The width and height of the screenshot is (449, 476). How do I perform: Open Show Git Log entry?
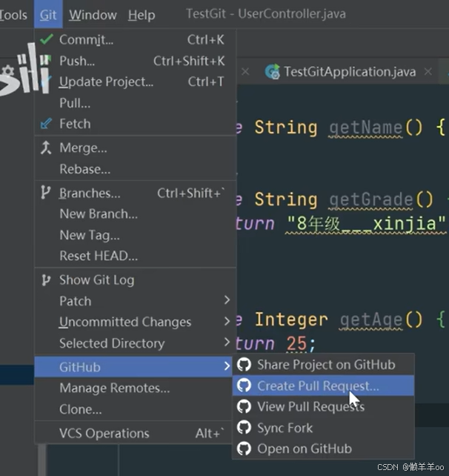136,280
